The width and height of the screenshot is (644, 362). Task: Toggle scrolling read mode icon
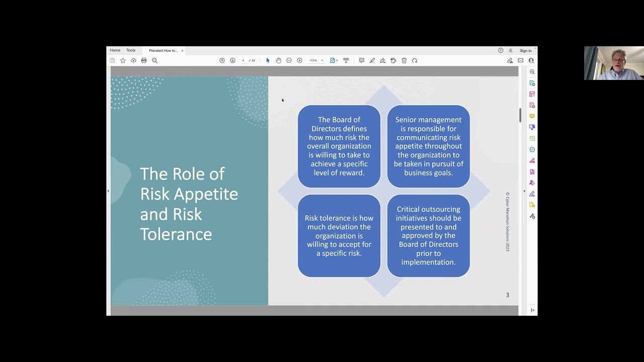[346, 60]
